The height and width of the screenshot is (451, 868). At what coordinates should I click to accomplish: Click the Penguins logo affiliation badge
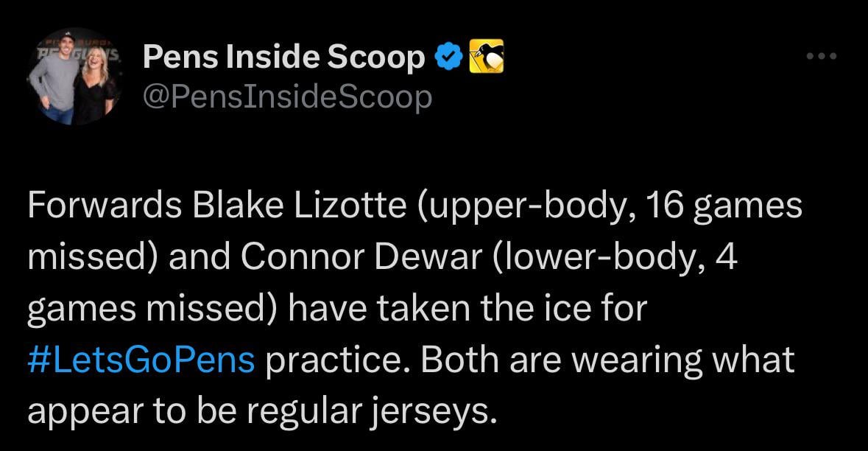point(485,57)
